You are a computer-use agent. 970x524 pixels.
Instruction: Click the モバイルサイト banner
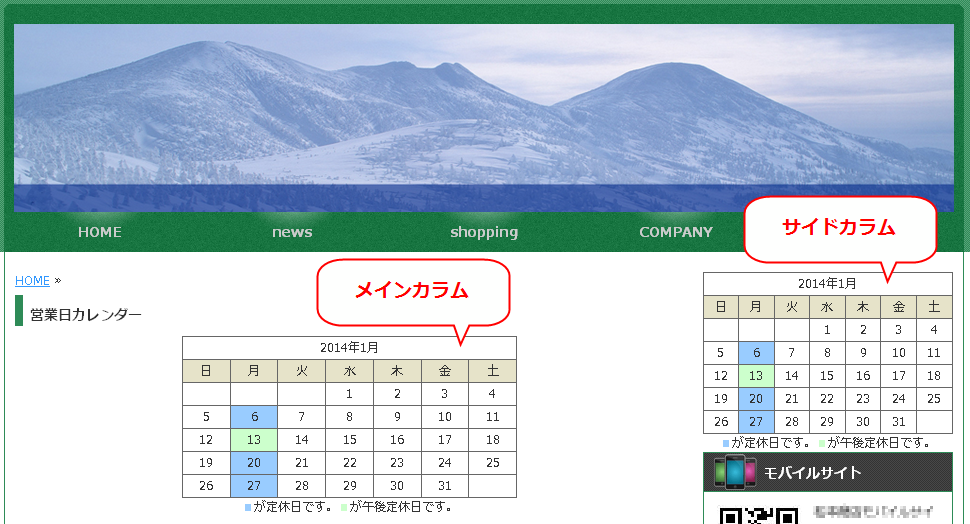[x=828, y=473]
